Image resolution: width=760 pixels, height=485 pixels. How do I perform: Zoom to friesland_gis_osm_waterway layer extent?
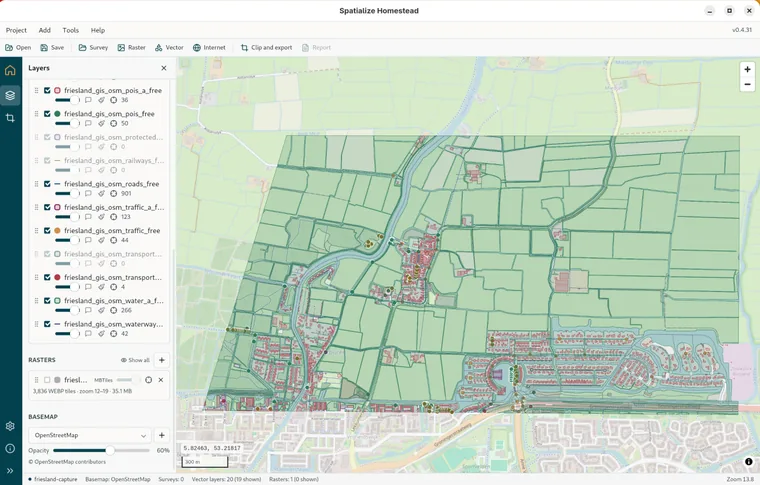(113, 334)
